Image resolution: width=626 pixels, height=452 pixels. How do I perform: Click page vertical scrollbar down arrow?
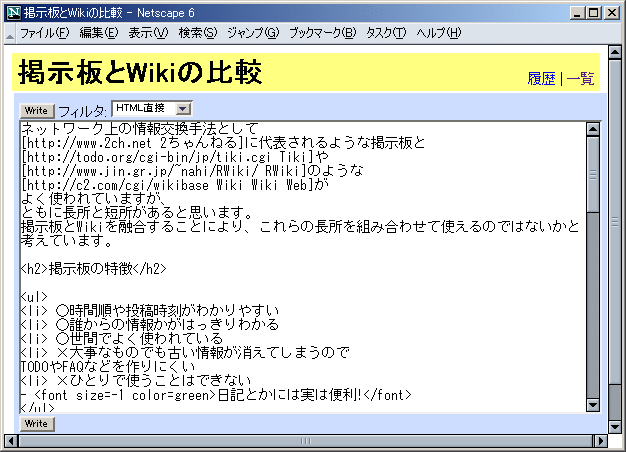614,426
